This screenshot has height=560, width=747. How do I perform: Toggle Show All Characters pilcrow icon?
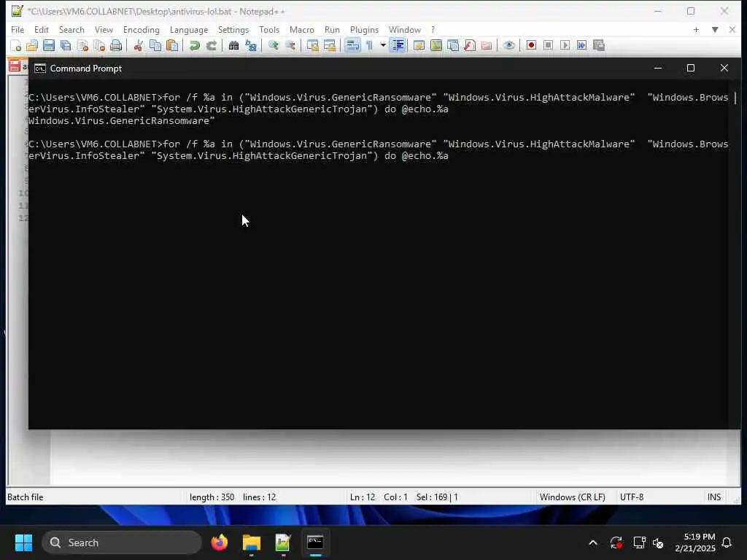click(x=369, y=46)
